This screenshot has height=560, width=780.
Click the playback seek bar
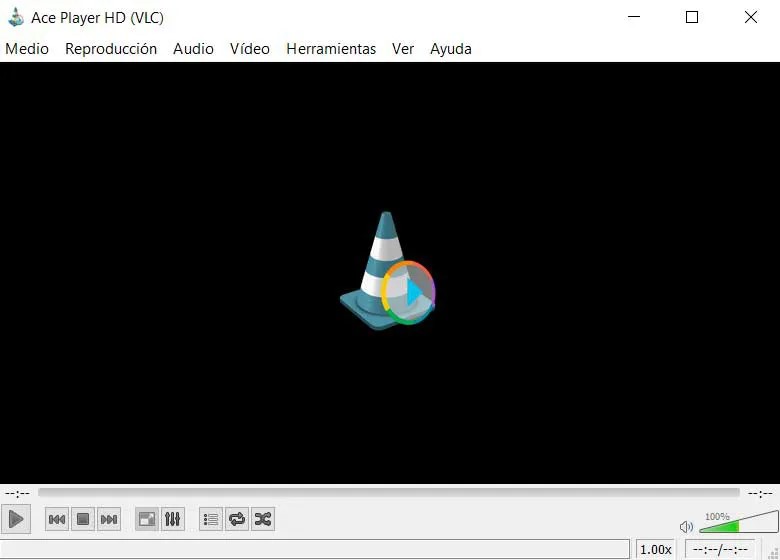[389, 493]
